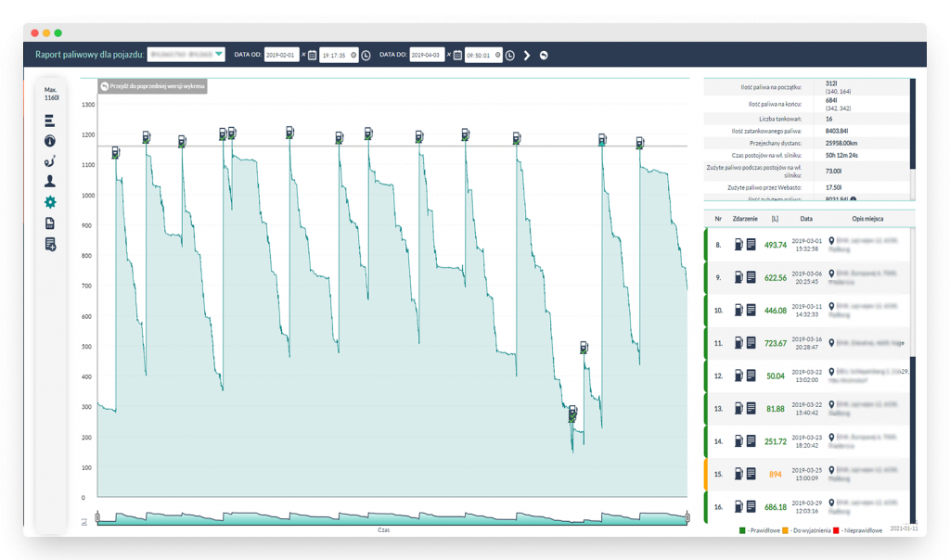Select the 493.74 liters value
The image size is (950, 560).
coord(775,245)
